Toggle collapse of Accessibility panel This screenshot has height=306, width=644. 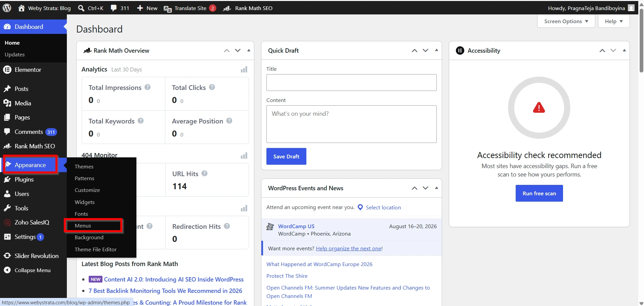[624, 50]
